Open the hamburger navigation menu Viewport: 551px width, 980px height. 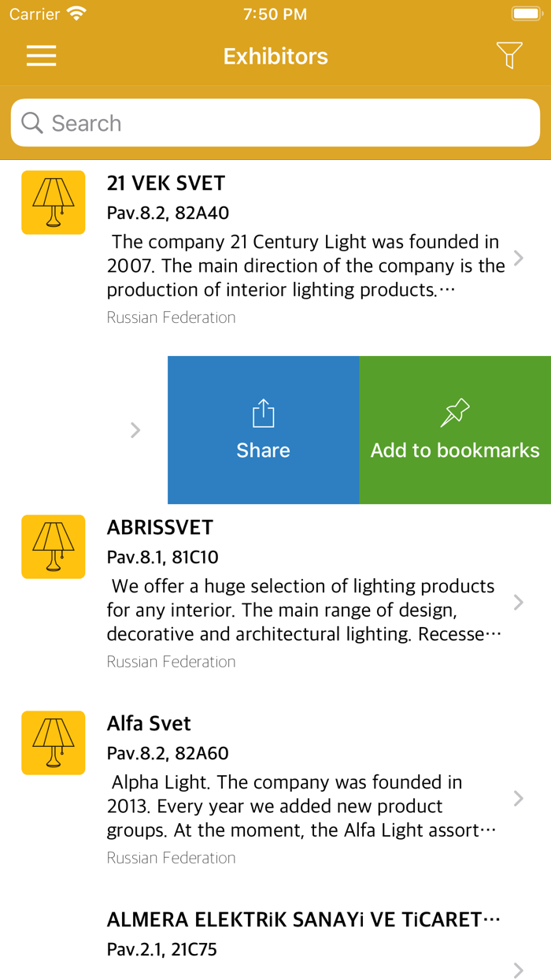(x=41, y=55)
